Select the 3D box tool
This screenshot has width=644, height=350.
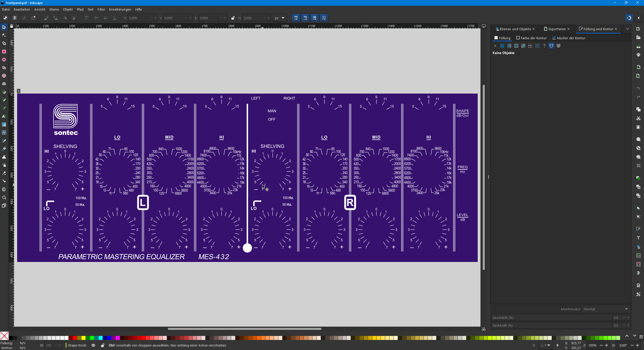pyautogui.click(x=4, y=76)
